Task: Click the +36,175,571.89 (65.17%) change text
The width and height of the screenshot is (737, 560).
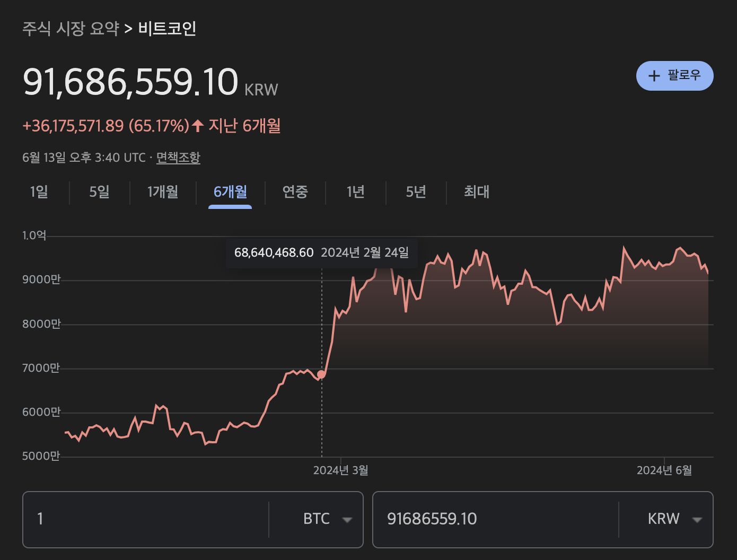Action: [106, 126]
